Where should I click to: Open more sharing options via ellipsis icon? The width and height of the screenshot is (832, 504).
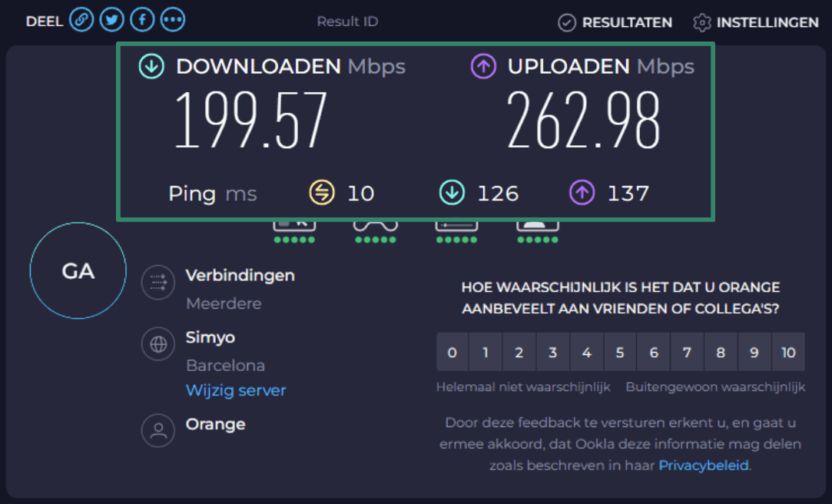pyautogui.click(x=172, y=19)
